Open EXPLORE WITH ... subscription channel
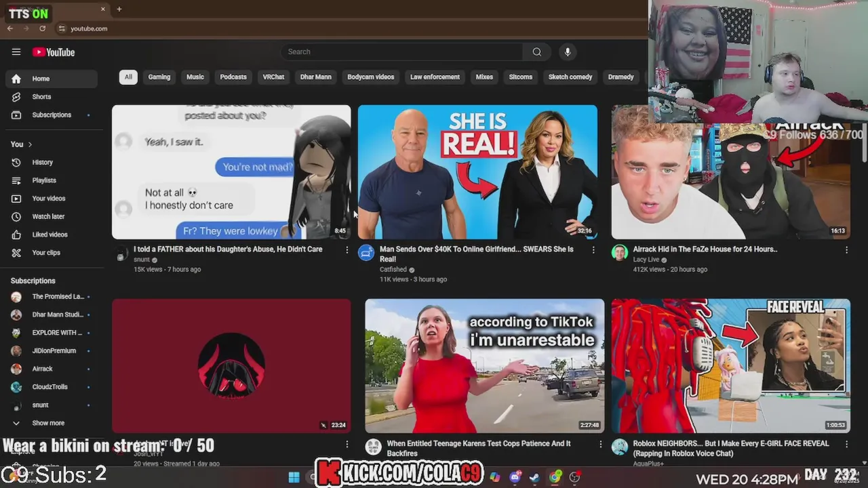 pyautogui.click(x=52, y=333)
